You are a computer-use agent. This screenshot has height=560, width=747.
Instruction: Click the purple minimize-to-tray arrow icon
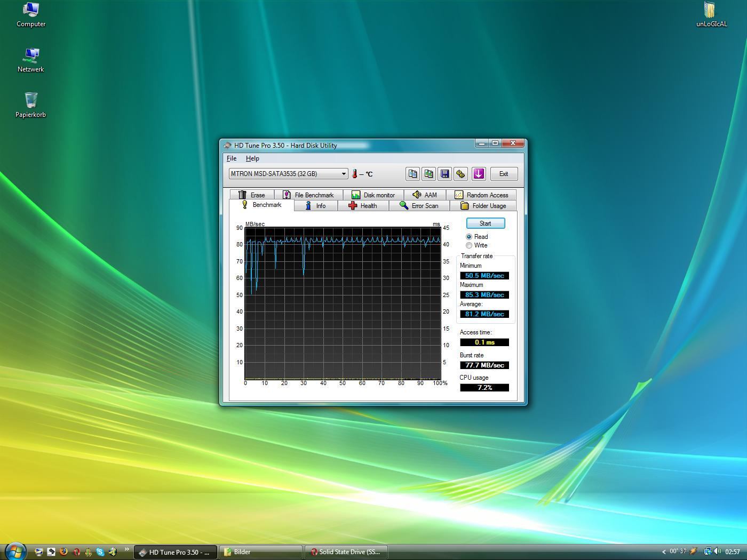point(479,174)
